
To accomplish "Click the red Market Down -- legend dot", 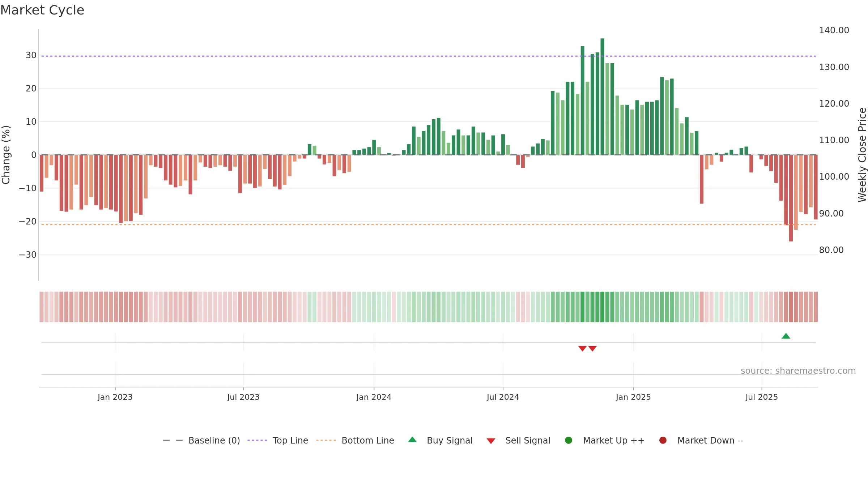I will point(663,440).
